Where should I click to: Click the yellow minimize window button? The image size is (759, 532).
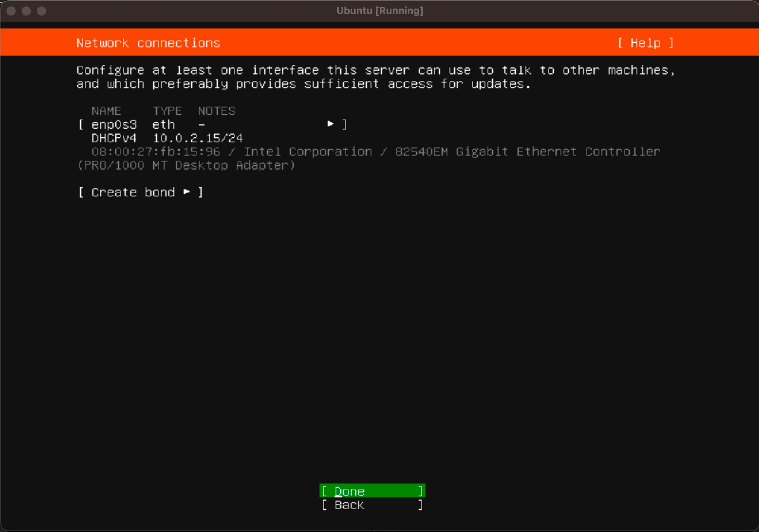pos(26,11)
